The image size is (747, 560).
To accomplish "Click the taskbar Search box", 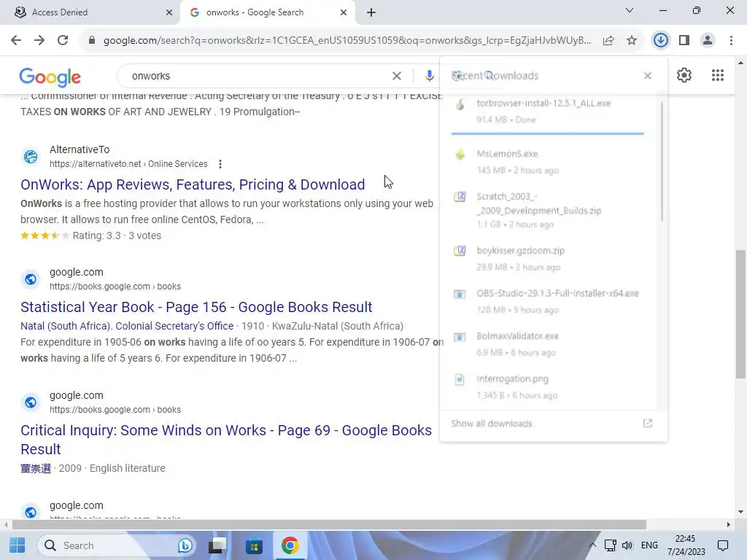I will point(116,545).
